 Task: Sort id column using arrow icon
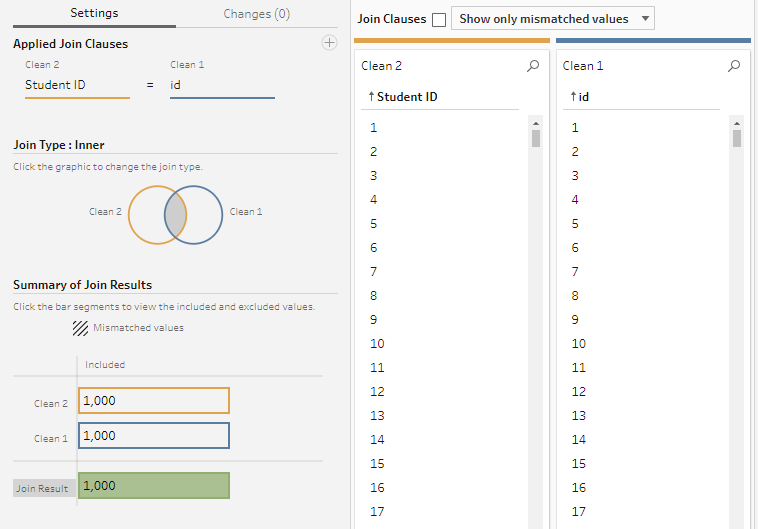coord(573,97)
